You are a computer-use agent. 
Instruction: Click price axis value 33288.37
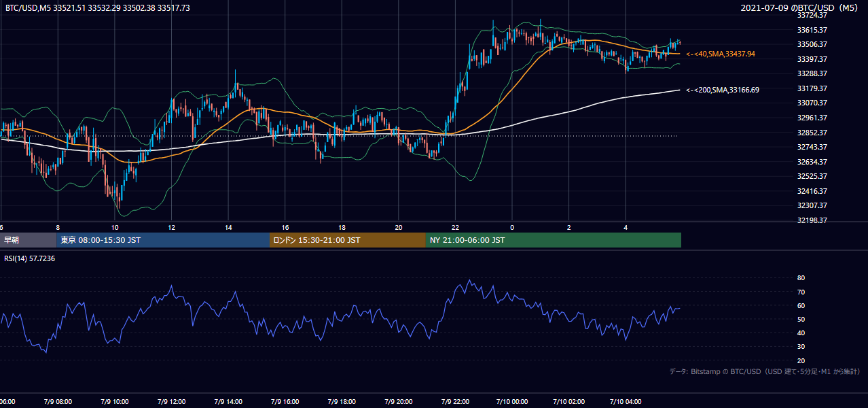[x=812, y=73]
